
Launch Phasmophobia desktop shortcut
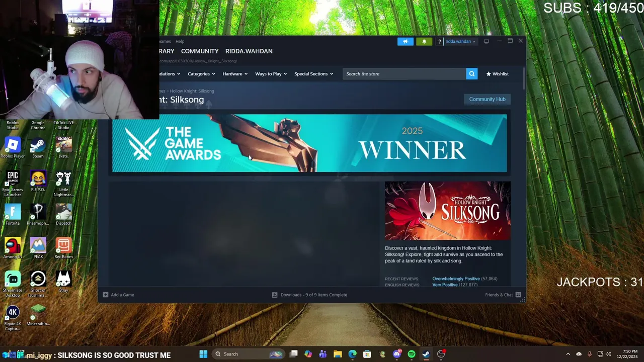pyautogui.click(x=38, y=215)
